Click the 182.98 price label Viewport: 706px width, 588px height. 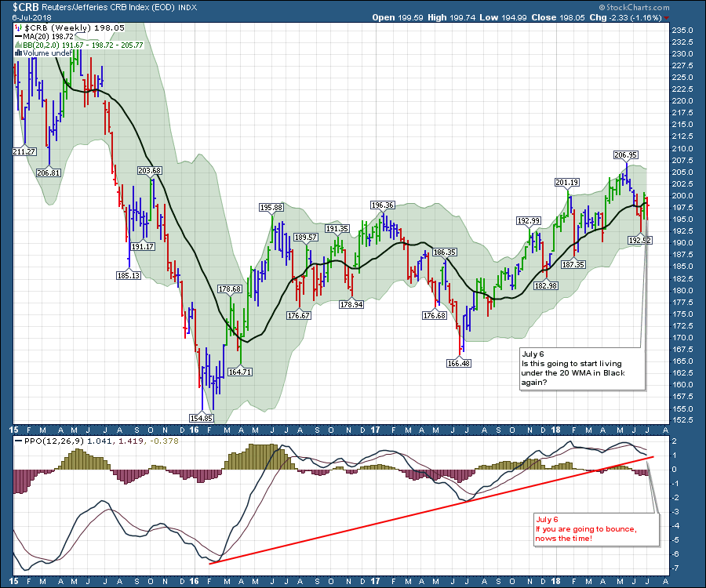pyautogui.click(x=546, y=285)
